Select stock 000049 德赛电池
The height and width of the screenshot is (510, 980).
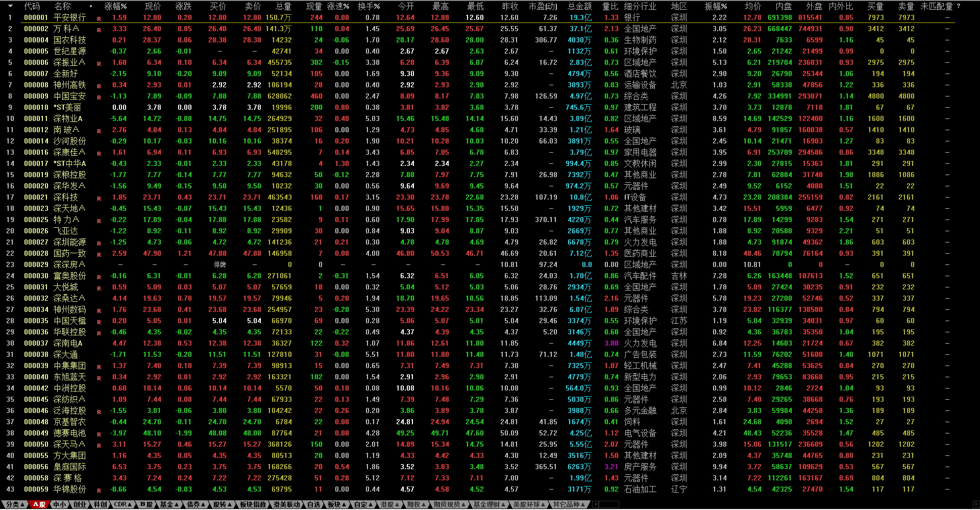point(477,433)
